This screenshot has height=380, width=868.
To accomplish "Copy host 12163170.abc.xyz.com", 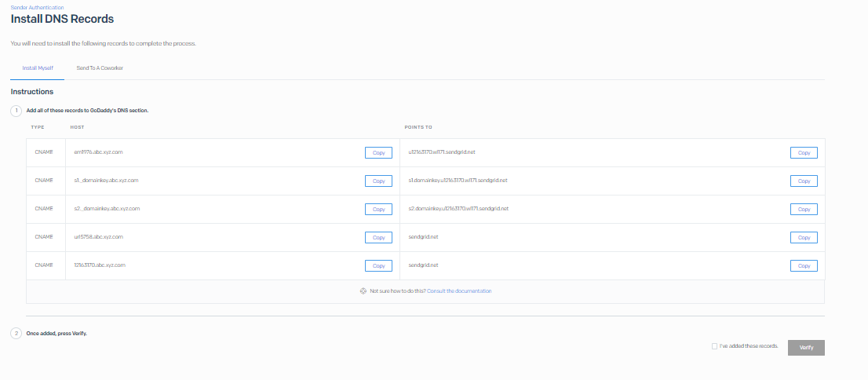I will click(378, 266).
